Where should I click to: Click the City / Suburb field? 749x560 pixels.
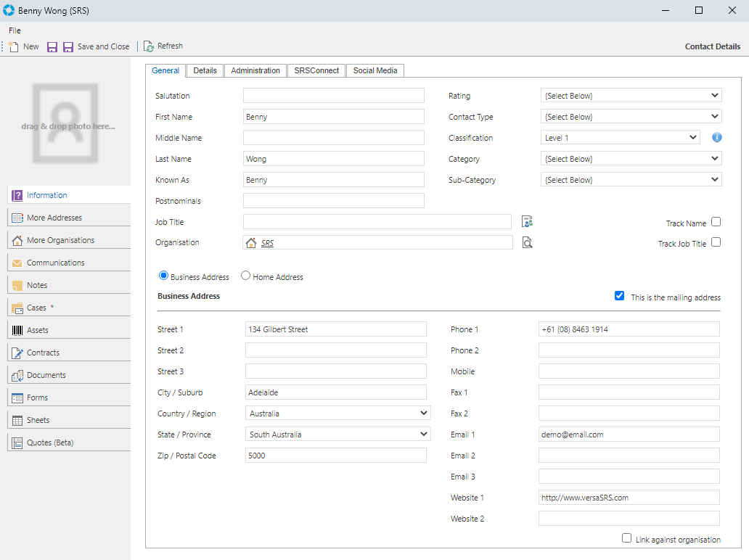(x=336, y=392)
